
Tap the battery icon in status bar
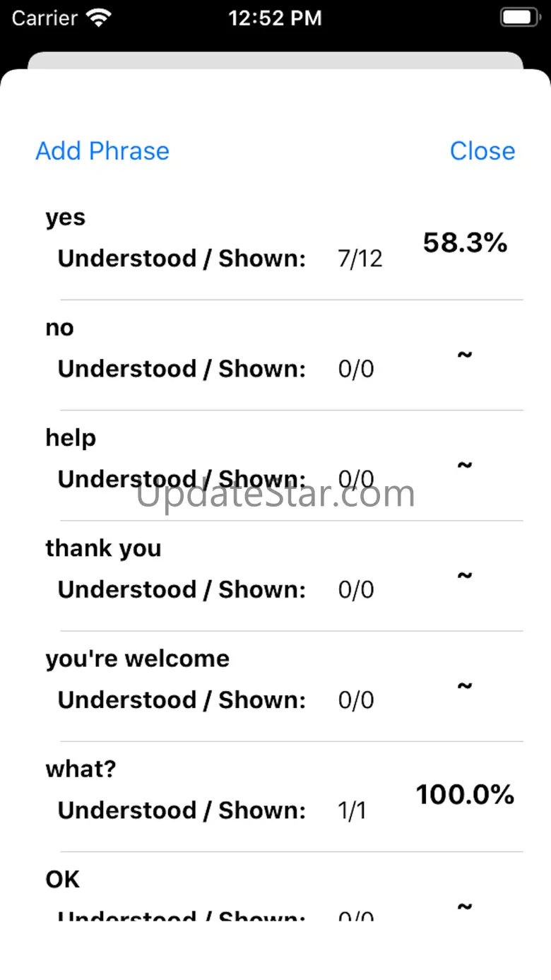[520, 18]
